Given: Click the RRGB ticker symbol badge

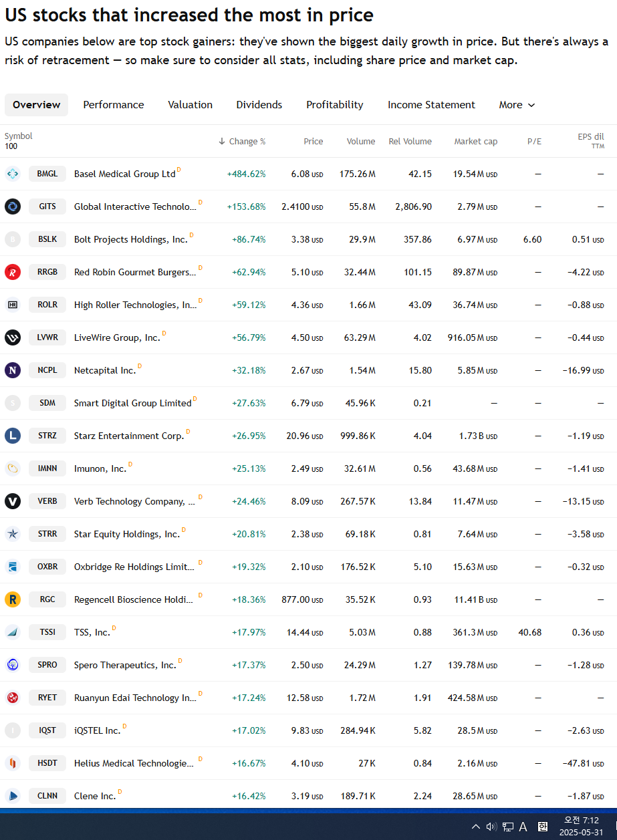Looking at the screenshot, I should 47,273.
